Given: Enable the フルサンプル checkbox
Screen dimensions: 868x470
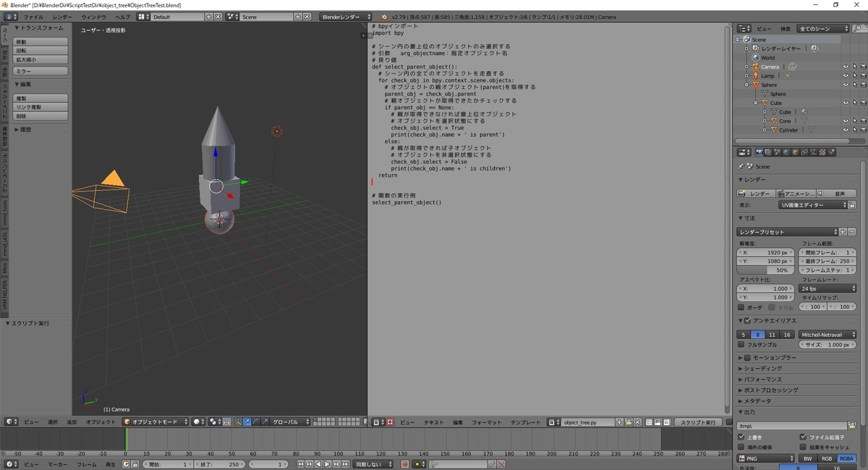Looking at the screenshot, I should click(741, 345).
